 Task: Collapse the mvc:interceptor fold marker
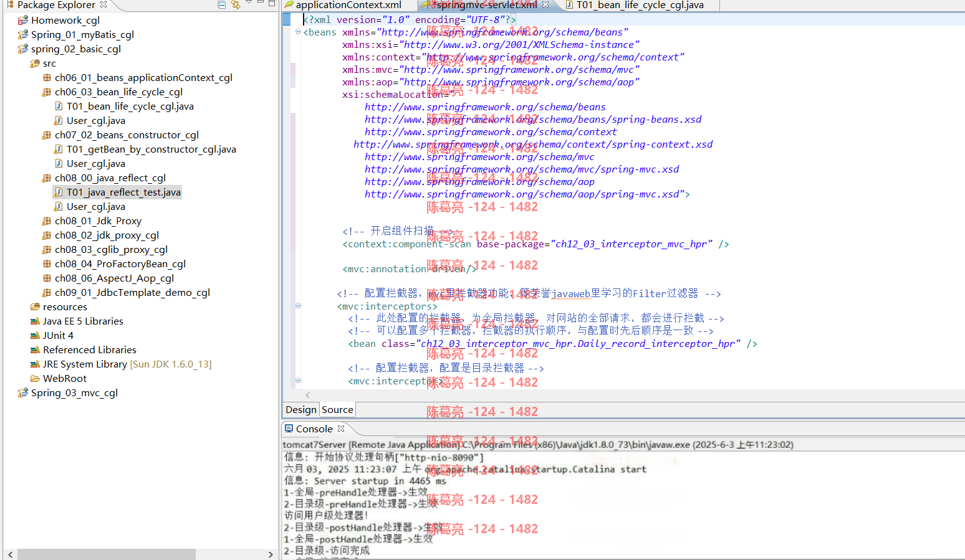(x=298, y=381)
